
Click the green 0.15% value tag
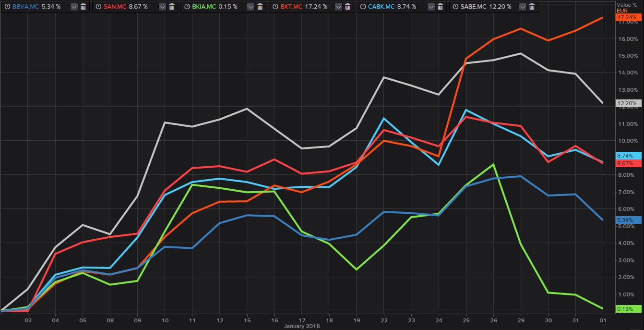(x=628, y=308)
